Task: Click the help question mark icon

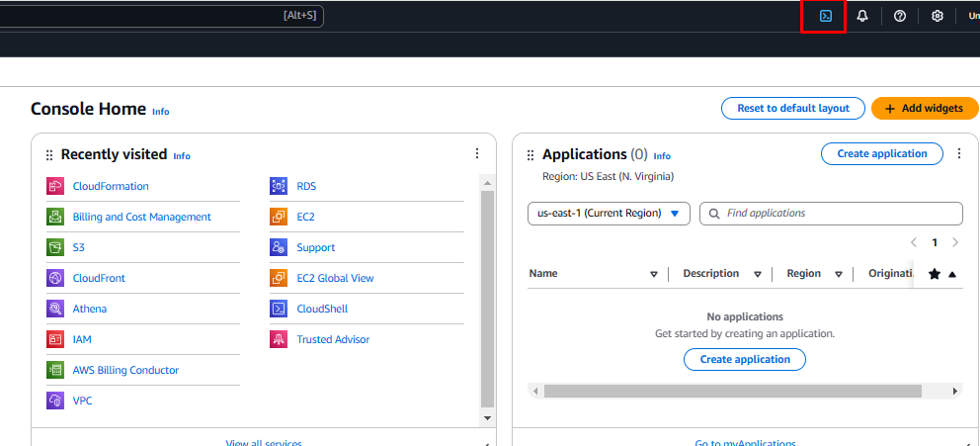Action: pos(900,16)
